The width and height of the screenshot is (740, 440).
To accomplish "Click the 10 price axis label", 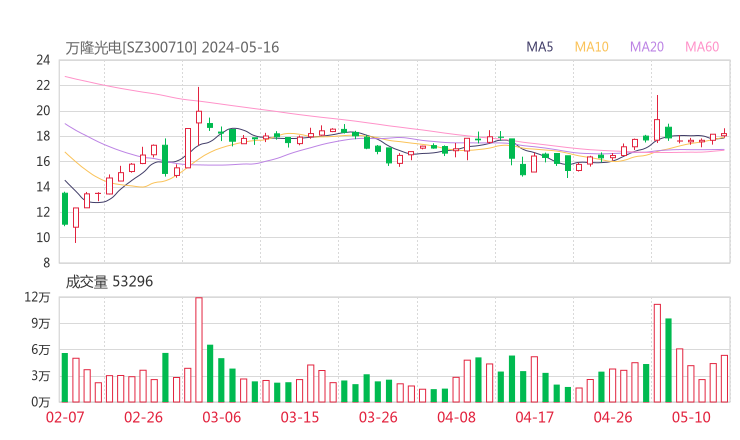I will [x=43, y=238].
